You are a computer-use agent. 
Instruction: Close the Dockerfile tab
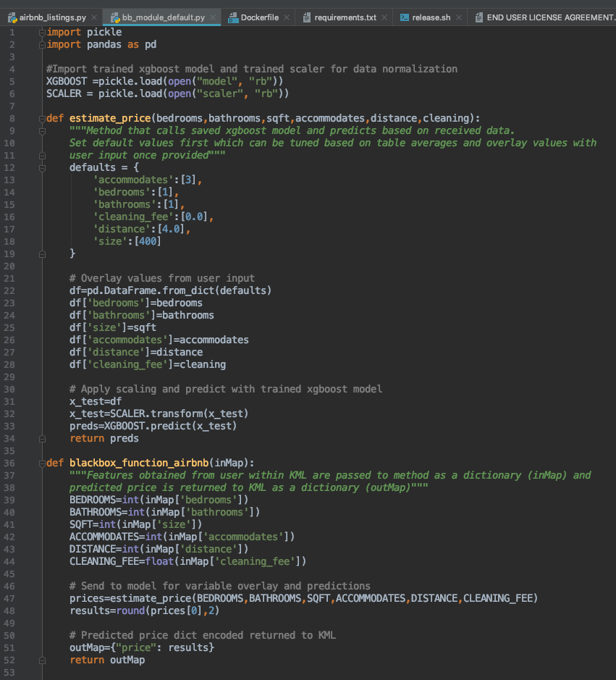pos(287,17)
